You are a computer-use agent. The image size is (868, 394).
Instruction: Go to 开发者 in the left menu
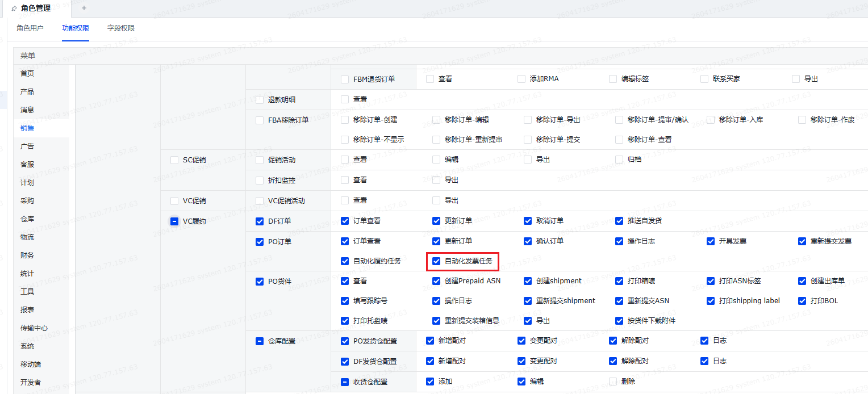31,383
